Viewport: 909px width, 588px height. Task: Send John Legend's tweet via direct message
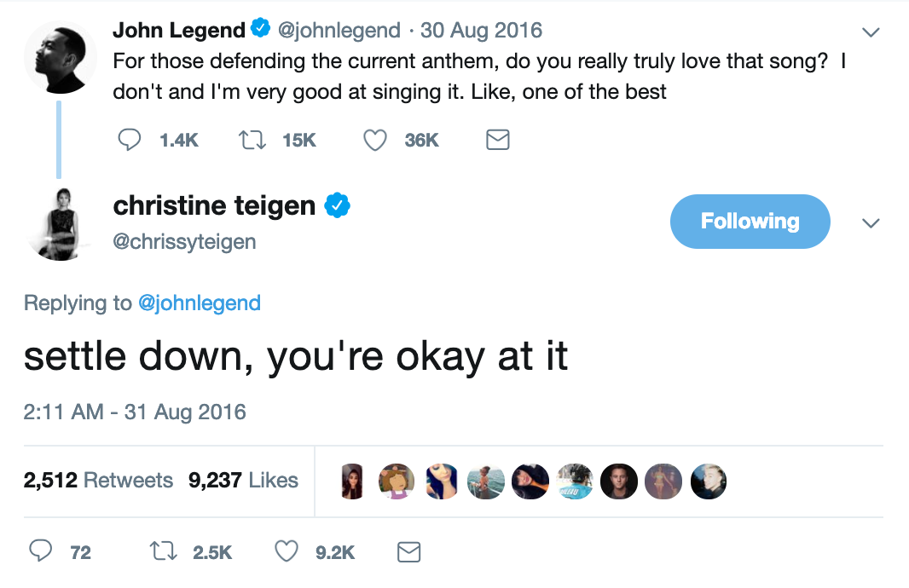[497, 140]
